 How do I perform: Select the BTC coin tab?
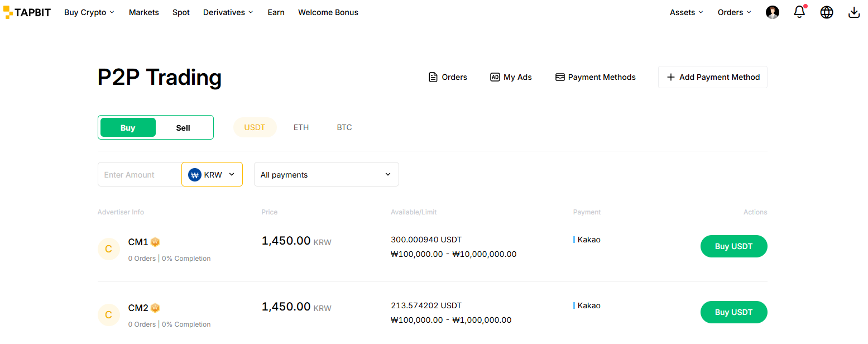pos(344,127)
